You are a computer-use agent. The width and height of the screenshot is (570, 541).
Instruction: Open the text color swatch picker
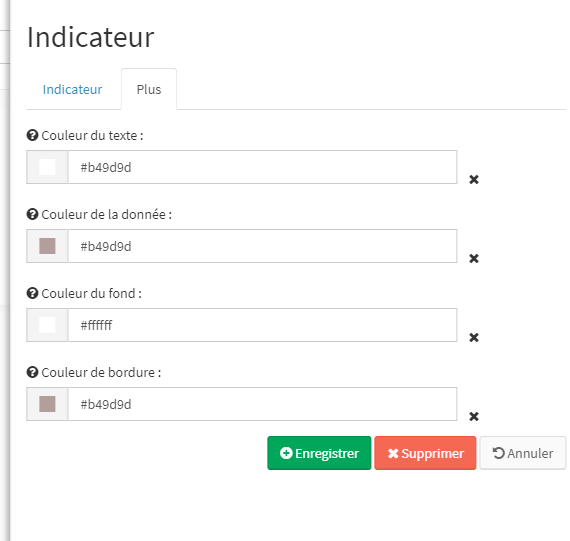click(x=47, y=167)
